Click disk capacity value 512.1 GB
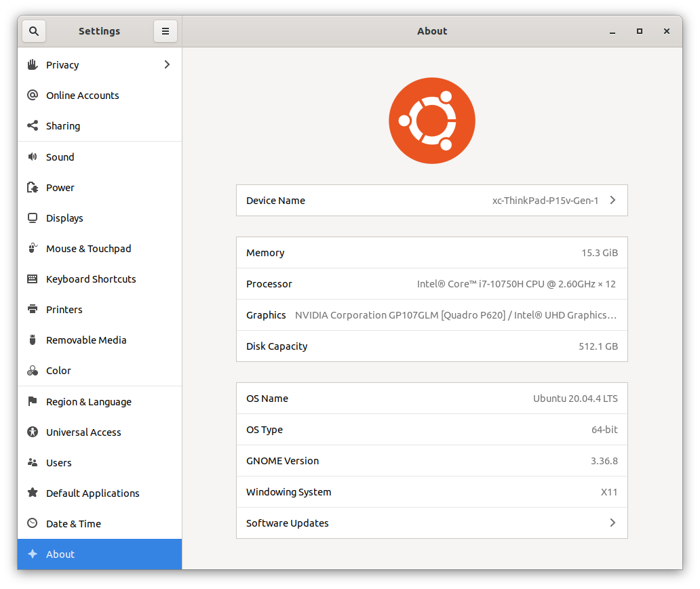Viewport: 700px width, 589px height. (x=598, y=346)
